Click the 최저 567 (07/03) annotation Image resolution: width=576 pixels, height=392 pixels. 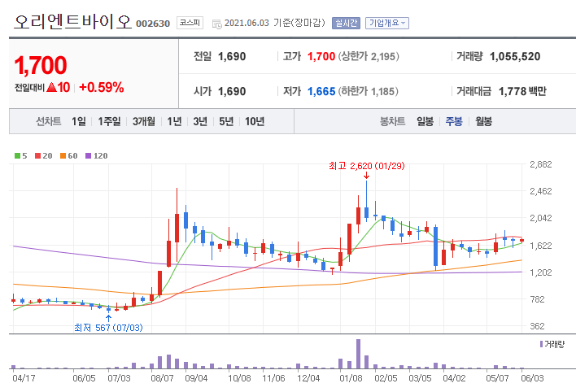click(x=108, y=328)
